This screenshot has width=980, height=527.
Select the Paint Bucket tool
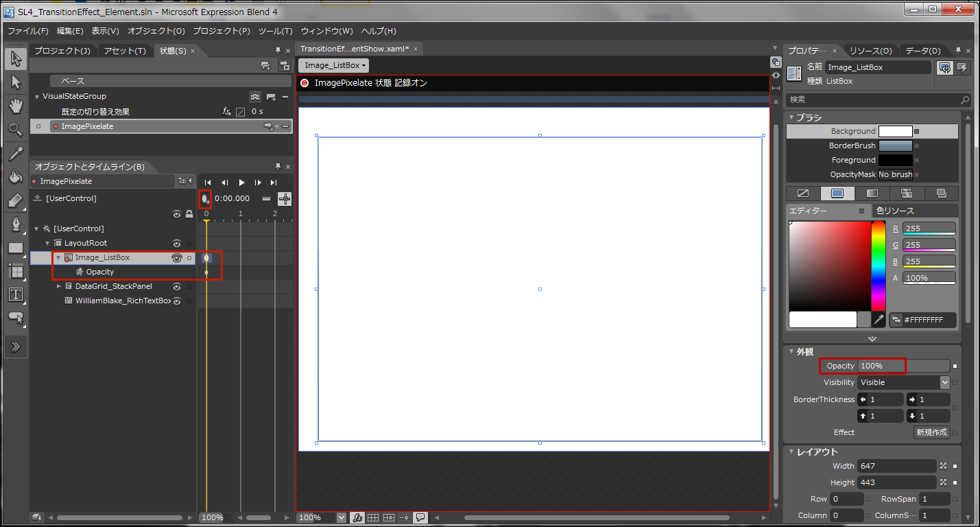tap(16, 177)
